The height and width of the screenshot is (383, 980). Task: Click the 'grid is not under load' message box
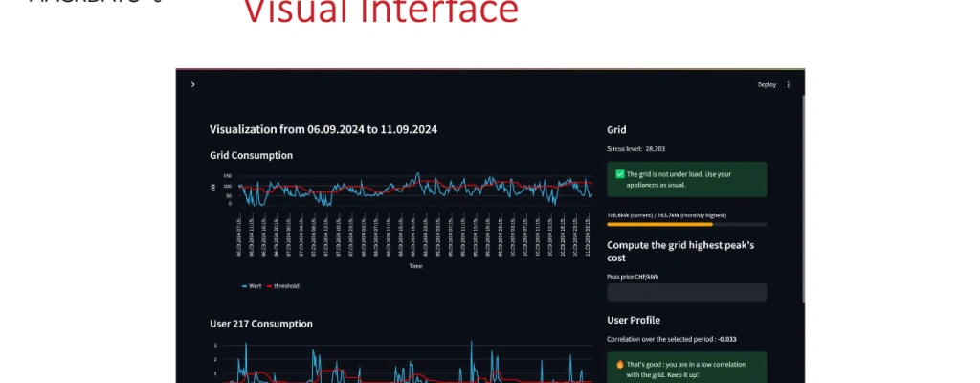(x=686, y=179)
